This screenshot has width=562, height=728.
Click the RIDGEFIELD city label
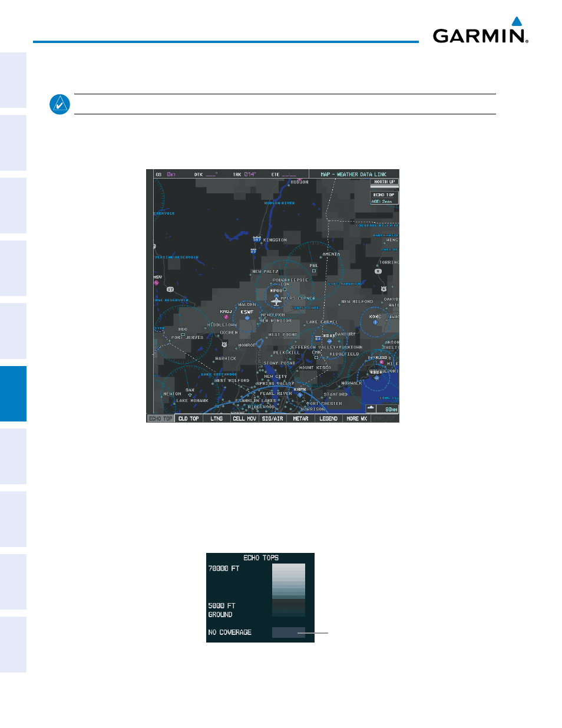(344, 354)
